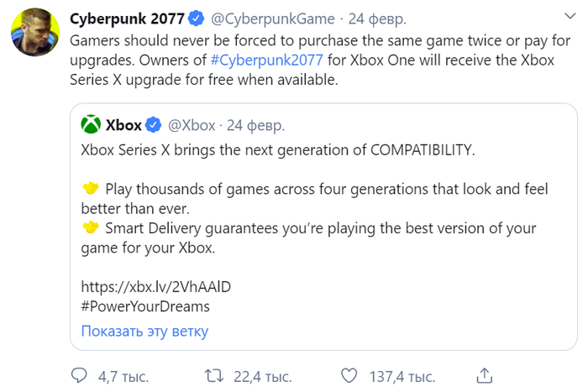Retweet the Cyberpunk 2077 tweet
The width and height of the screenshot is (588, 392).
tap(214, 374)
